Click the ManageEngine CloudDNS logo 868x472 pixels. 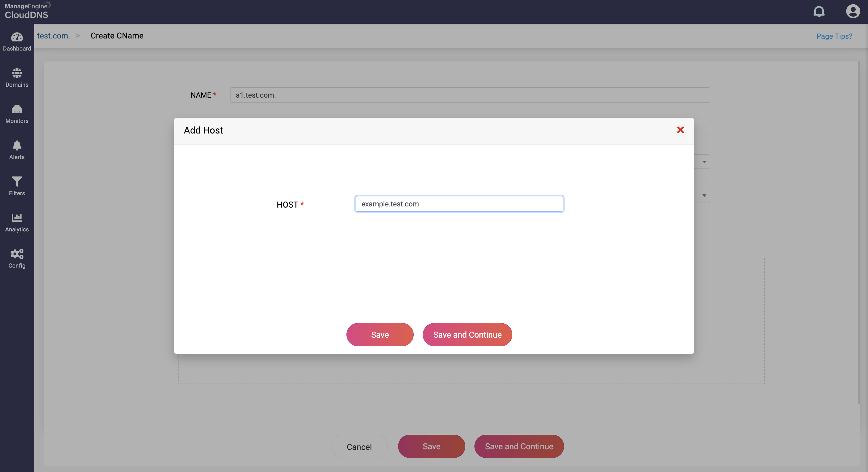(27, 11)
